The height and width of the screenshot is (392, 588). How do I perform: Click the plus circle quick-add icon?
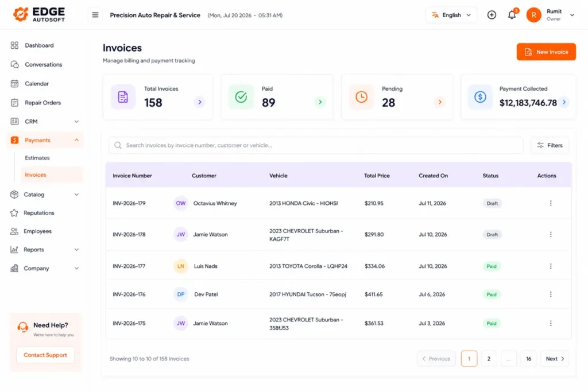tap(492, 15)
